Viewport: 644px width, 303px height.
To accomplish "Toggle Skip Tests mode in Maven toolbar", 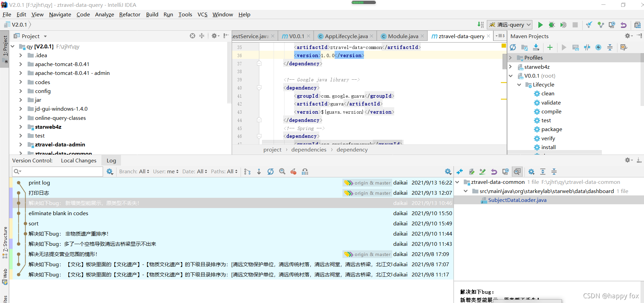I will [x=598, y=47].
